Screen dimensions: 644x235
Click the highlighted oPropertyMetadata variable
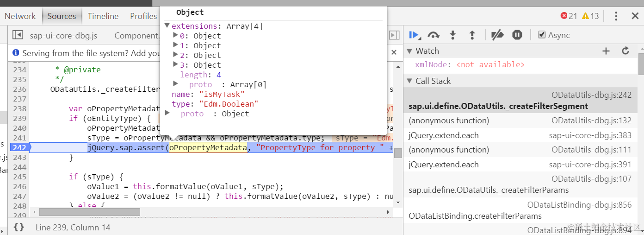click(208, 147)
